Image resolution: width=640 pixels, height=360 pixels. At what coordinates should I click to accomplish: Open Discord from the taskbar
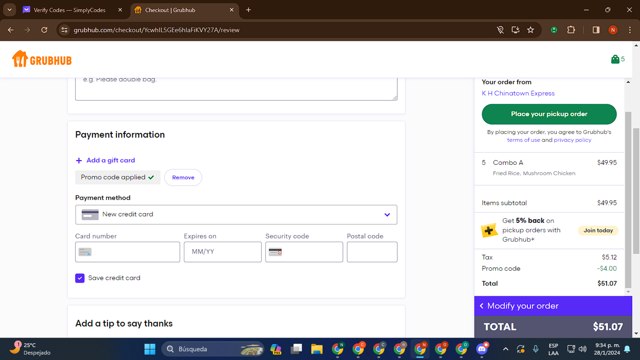482,349
